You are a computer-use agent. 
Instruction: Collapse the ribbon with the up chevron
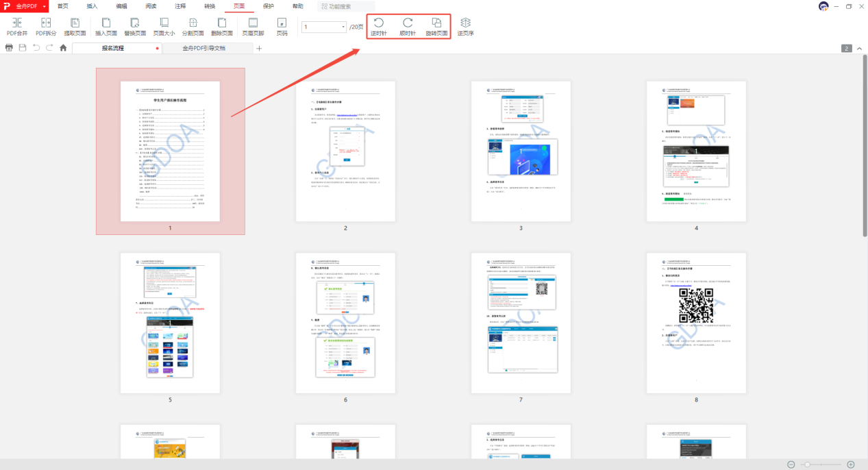click(860, 48)
